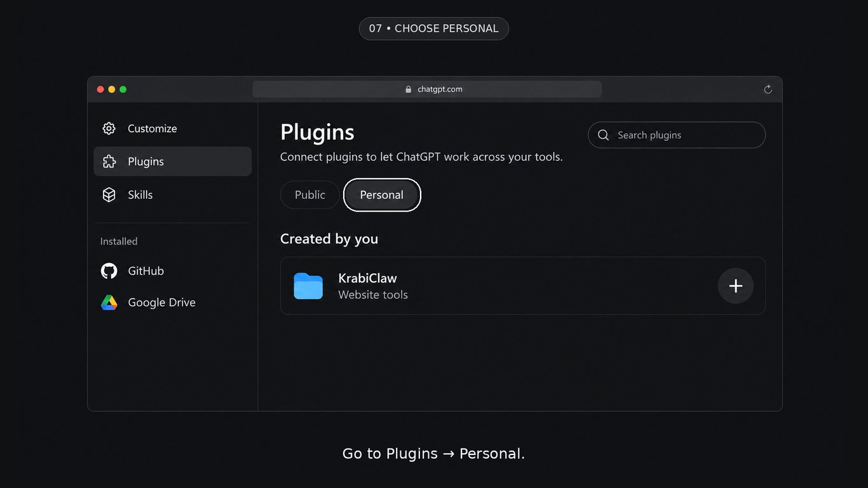868x488 pixels.
Task: Minimize the window with the yellow button
Action: (x=112, y=89)
